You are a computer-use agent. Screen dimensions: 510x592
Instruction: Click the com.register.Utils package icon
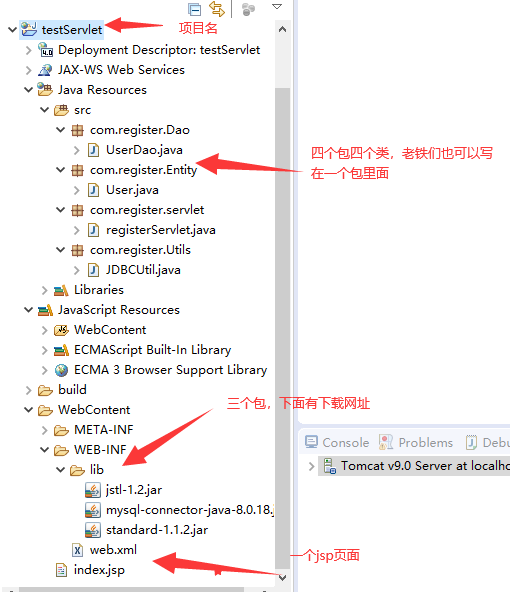[77, 250]
